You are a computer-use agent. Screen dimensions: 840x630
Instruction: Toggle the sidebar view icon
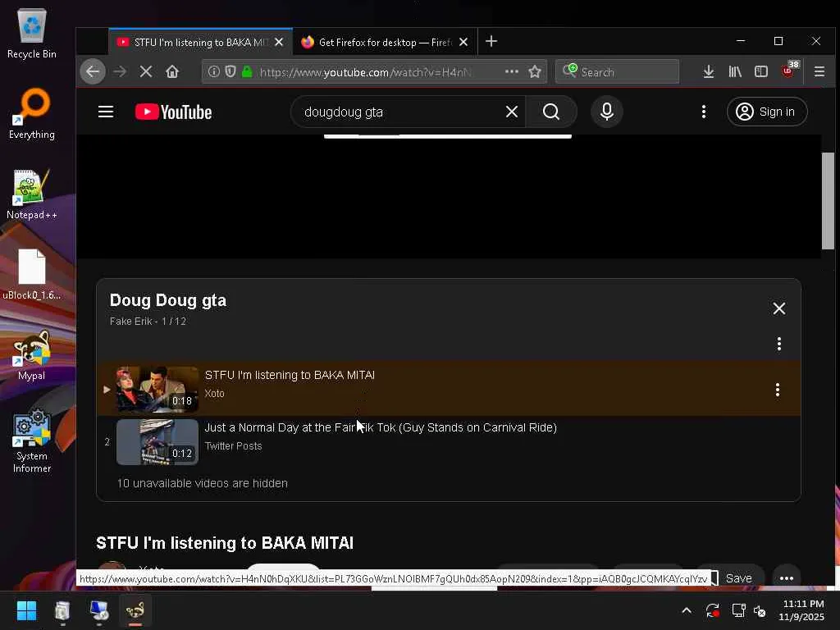click(x=760, y=71)
